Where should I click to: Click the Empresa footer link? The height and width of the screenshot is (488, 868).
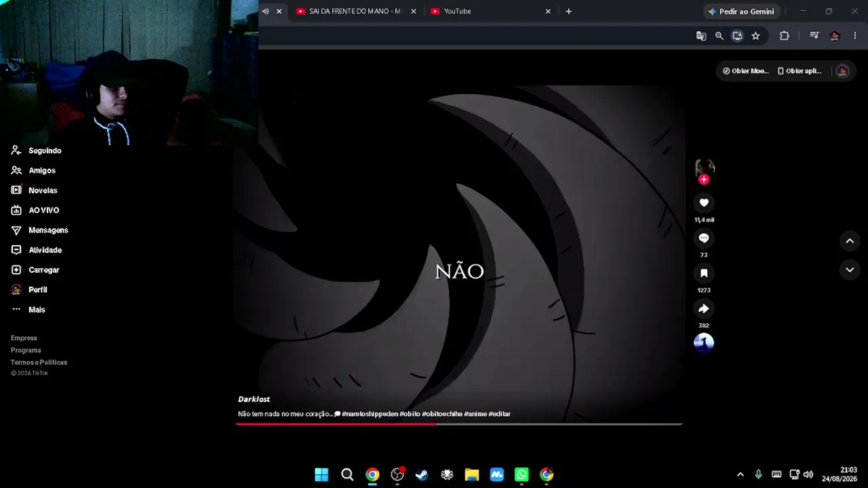24,338
